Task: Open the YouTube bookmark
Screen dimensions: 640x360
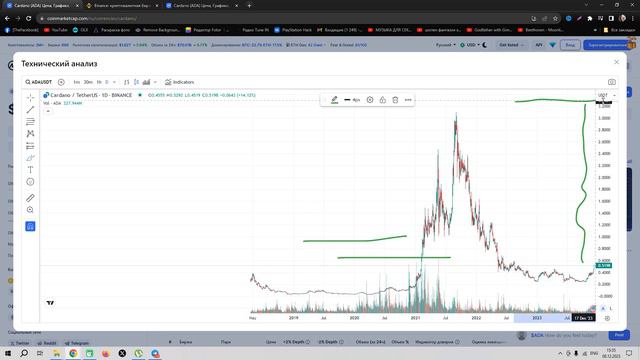Action: point(56,30)
